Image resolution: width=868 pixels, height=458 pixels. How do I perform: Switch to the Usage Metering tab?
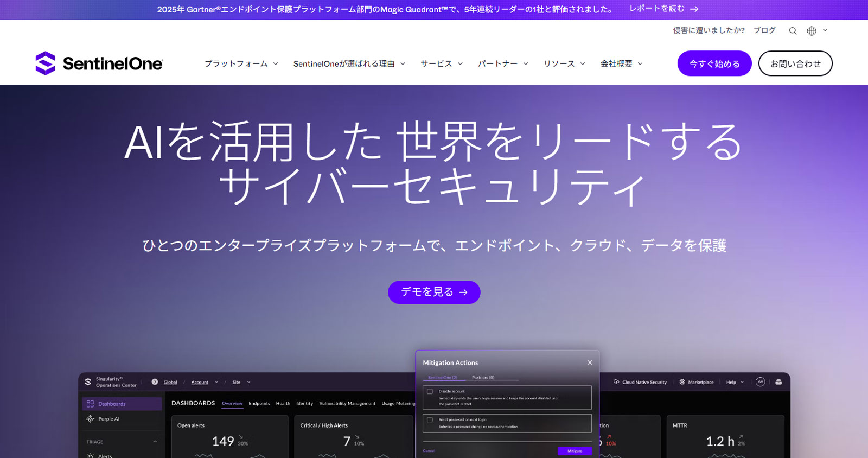(398, 403)
